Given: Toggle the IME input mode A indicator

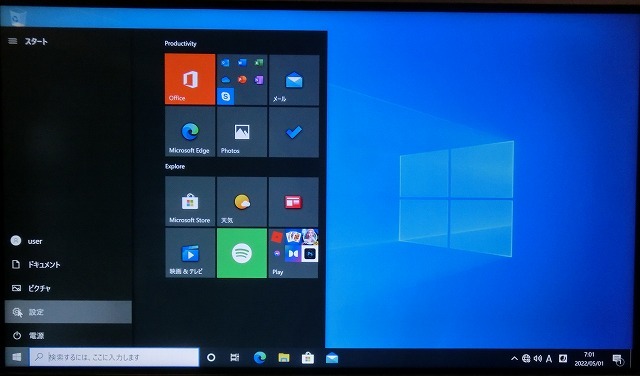Looking at the screenshot, I should (x=549, y=358).
